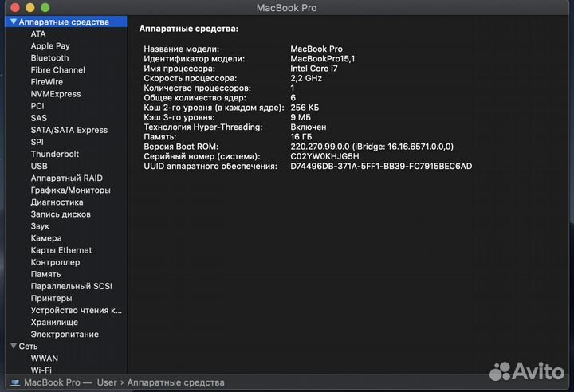Screen dimensions: 574x392
Task: Select Устройство чтения к... sidebar entry
Action: coord(77,311)
